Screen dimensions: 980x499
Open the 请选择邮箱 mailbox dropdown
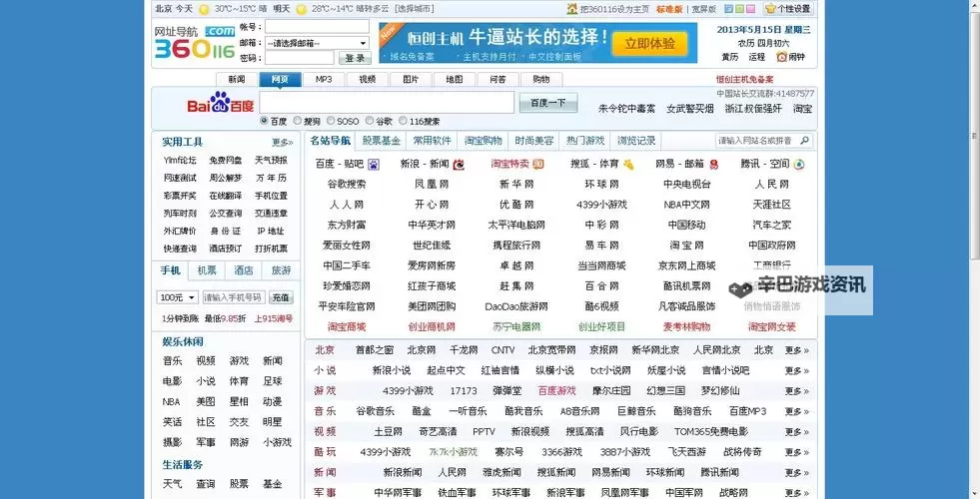coord(317,43)
